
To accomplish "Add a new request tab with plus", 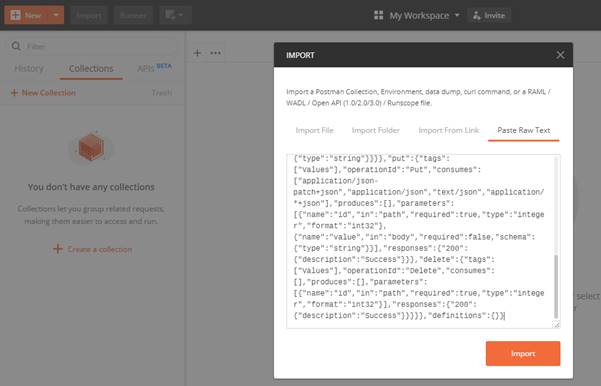I will coord(197,53).
